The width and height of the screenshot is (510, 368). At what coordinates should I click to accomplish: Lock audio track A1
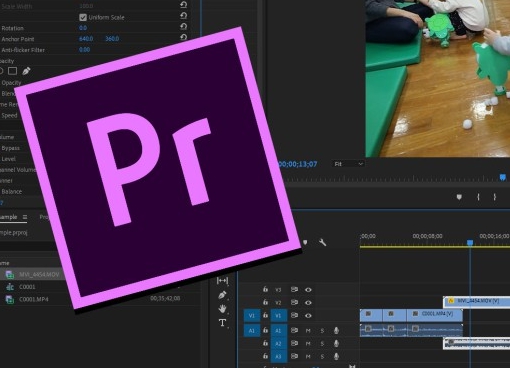point(265,330)
